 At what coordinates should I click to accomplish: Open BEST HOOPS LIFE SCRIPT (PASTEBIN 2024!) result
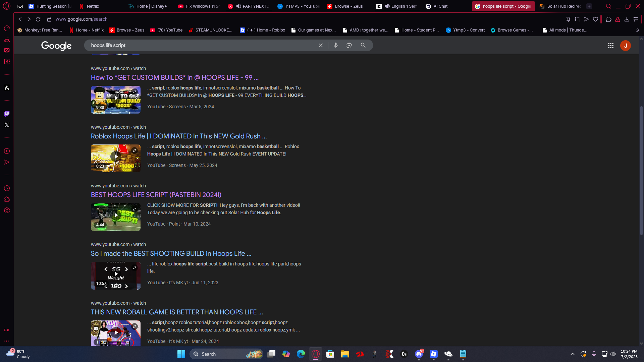coord(156,195)
